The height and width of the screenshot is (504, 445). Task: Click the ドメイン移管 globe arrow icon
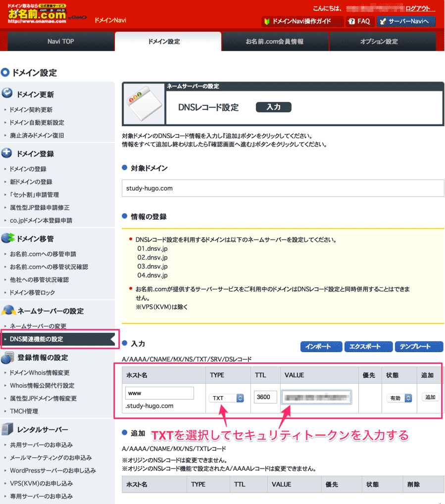8,238
